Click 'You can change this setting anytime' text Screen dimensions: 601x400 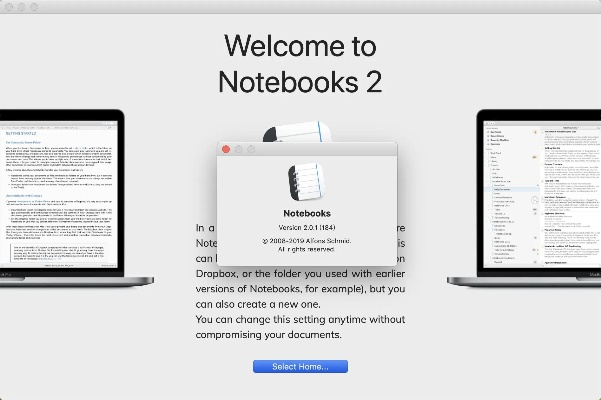click(x=281, y=320)
